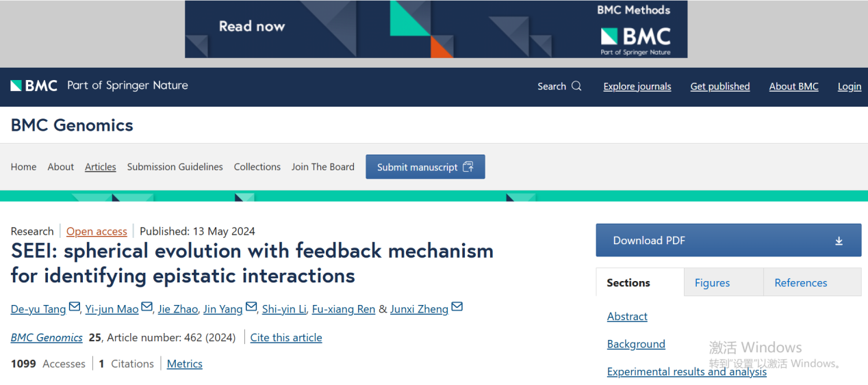Open Submission Guidelines page
This screenshot has height=385, width=868.
click(x=175, y=167)
